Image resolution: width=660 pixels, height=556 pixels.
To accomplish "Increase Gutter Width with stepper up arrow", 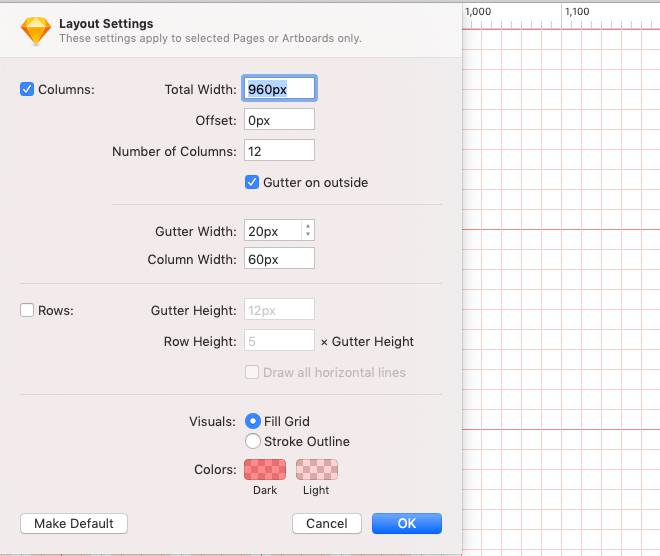I will [308, 226].
